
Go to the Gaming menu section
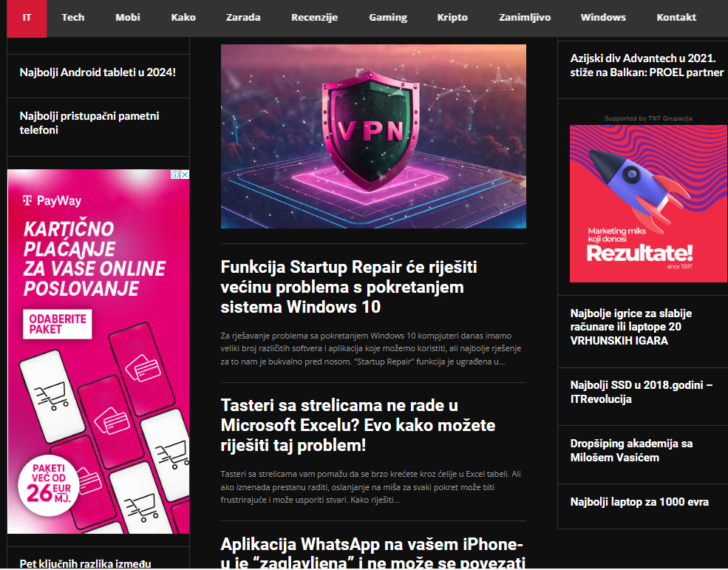[x=388, y=18]
